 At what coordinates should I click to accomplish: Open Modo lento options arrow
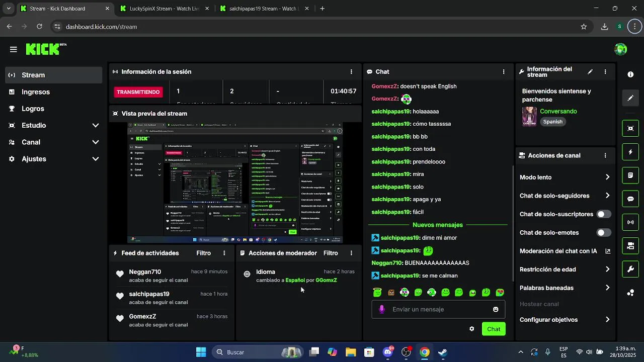[607, 177]
